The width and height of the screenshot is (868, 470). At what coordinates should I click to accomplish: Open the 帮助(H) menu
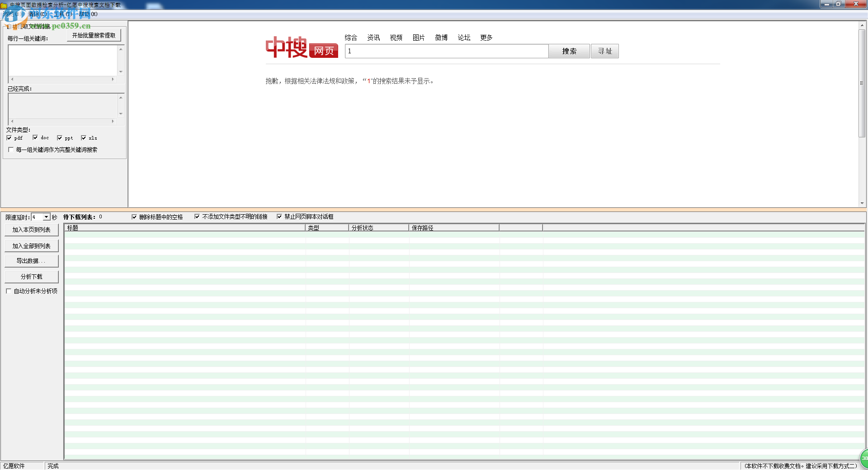(x=89, y=14)
